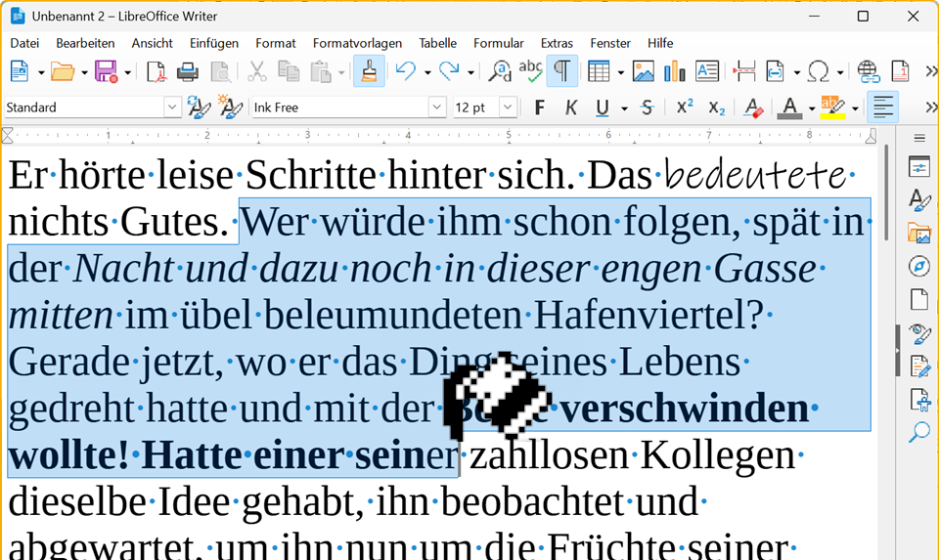Open the 12 pt font size dropdown
The height and width of the screenshot is (560, 939).
(x=508, y=108)
